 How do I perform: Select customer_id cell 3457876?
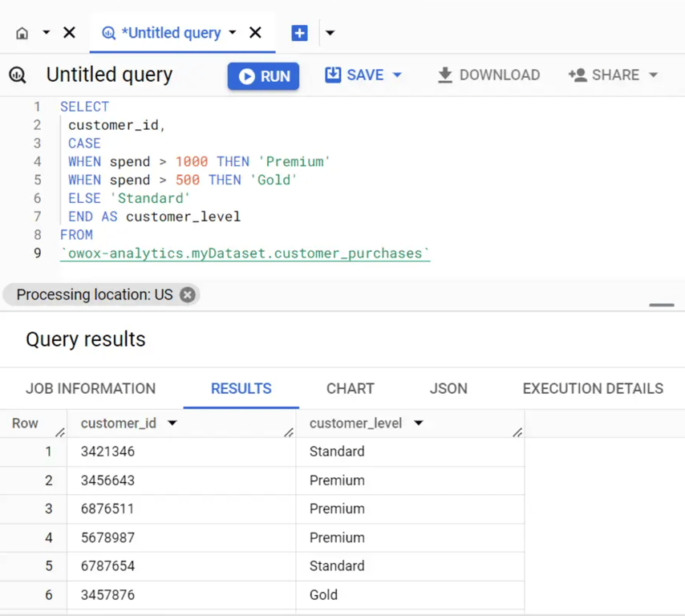[x=181, y=594]
